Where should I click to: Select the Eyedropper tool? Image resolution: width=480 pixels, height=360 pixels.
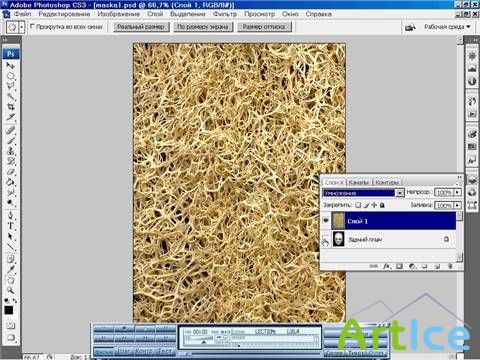click(10, 270)
